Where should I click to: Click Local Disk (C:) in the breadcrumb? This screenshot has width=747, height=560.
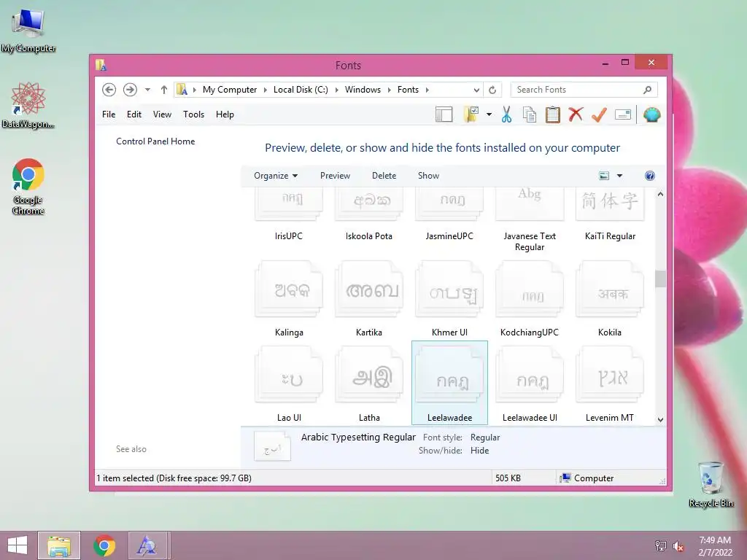[x=301, y=90]
